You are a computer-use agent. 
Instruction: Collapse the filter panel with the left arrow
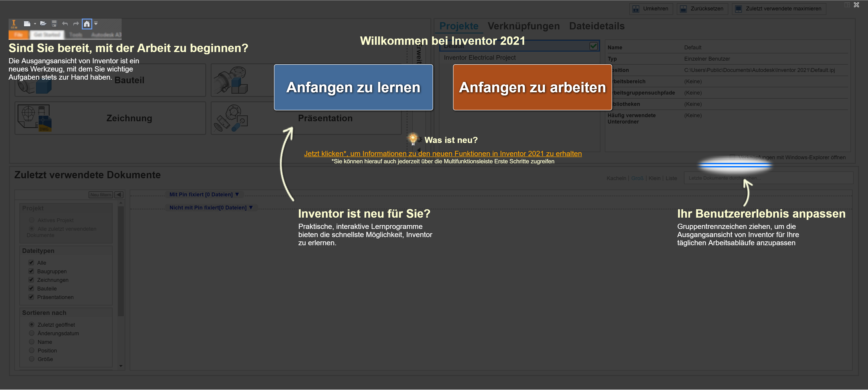coord(119,195)
